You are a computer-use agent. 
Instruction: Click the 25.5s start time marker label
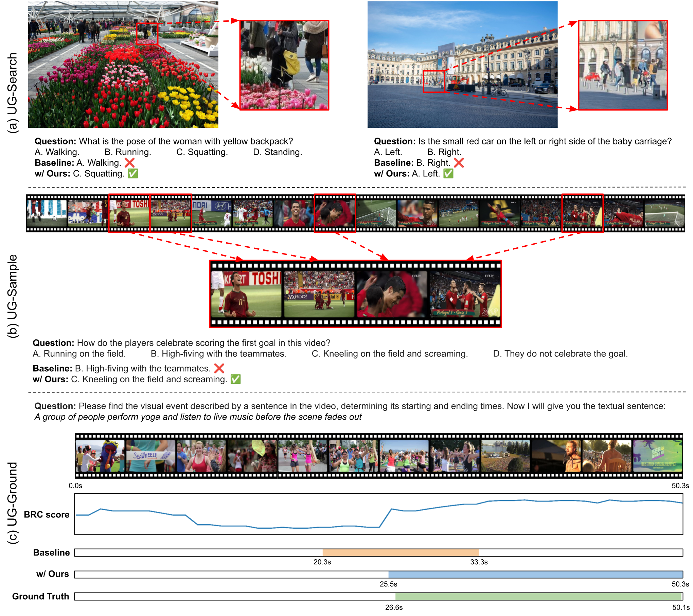click(388, 584)
